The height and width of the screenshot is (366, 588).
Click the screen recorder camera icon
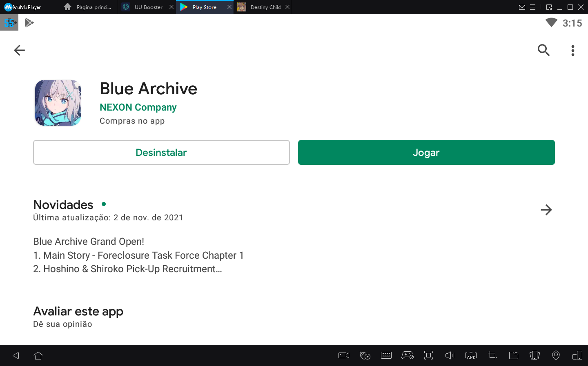tap(344, 355)
